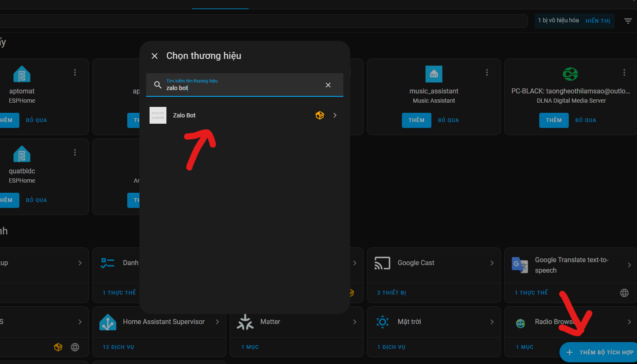This screenshot has height=364, width=637.
Task: Open 1 THỰC THỂ link under Google Translate
Action: [531, 292]
